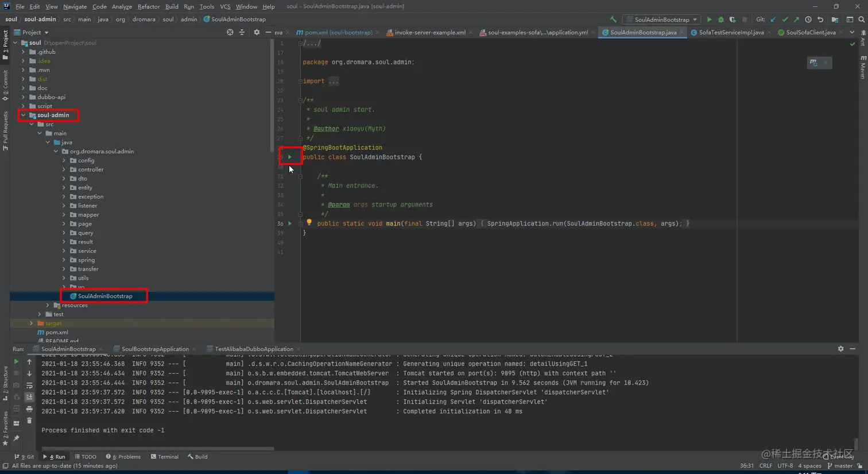This screenshot has width=868, height=474.
Task: Open Git history with the clock icon
Action: coord(808,20)
